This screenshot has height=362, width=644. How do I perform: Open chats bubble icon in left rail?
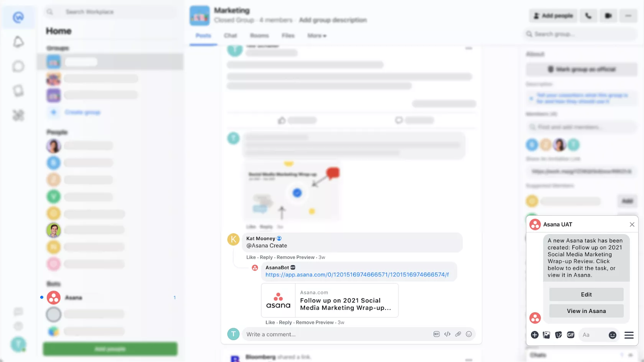click(19, 66)
